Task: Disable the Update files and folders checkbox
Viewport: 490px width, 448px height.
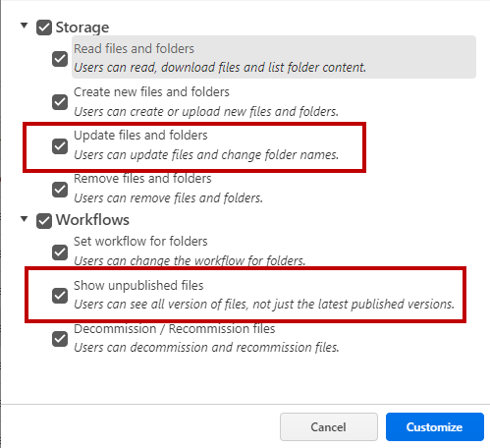Action: coord(60,146)
